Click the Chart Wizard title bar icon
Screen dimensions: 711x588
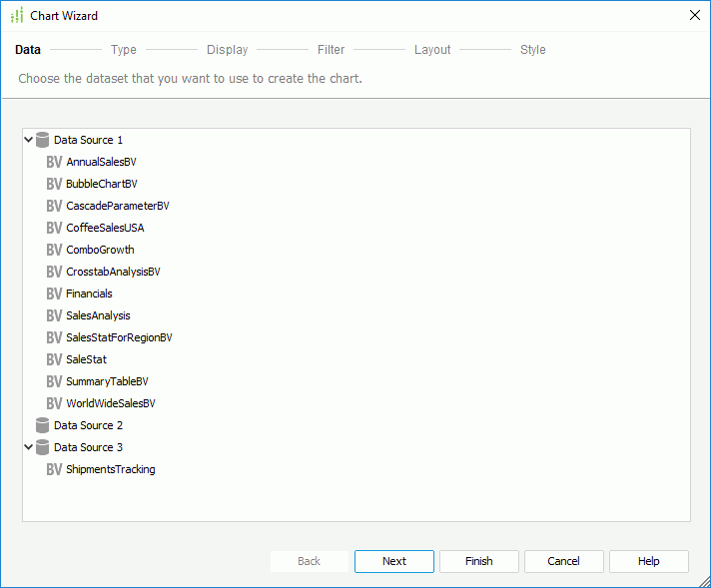[x=17, y=15]
